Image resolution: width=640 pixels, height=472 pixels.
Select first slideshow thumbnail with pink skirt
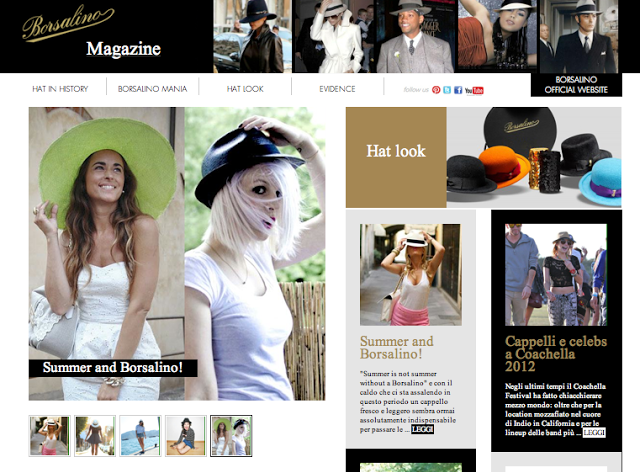[x=49, y=436]
